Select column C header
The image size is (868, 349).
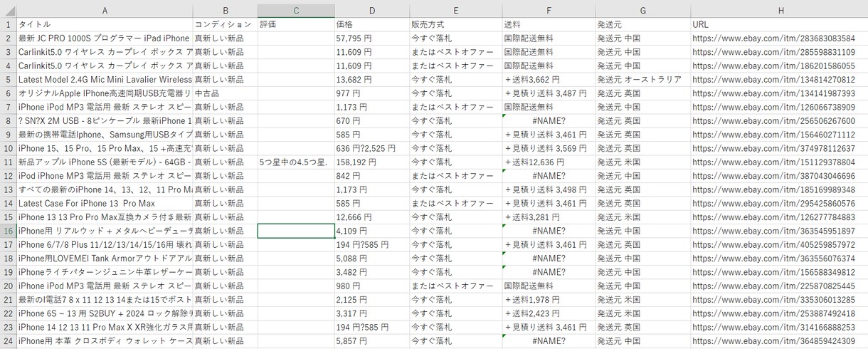point(296,11)
